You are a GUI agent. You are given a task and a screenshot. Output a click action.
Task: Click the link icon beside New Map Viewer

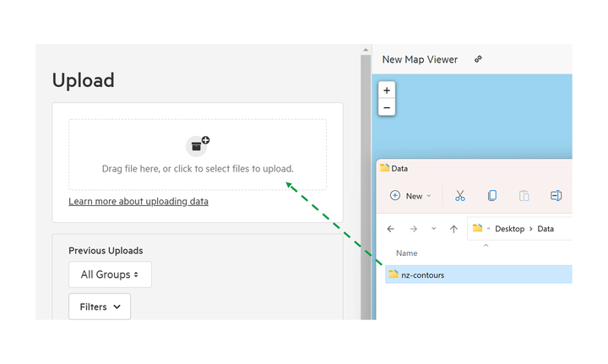pos(478,59)
